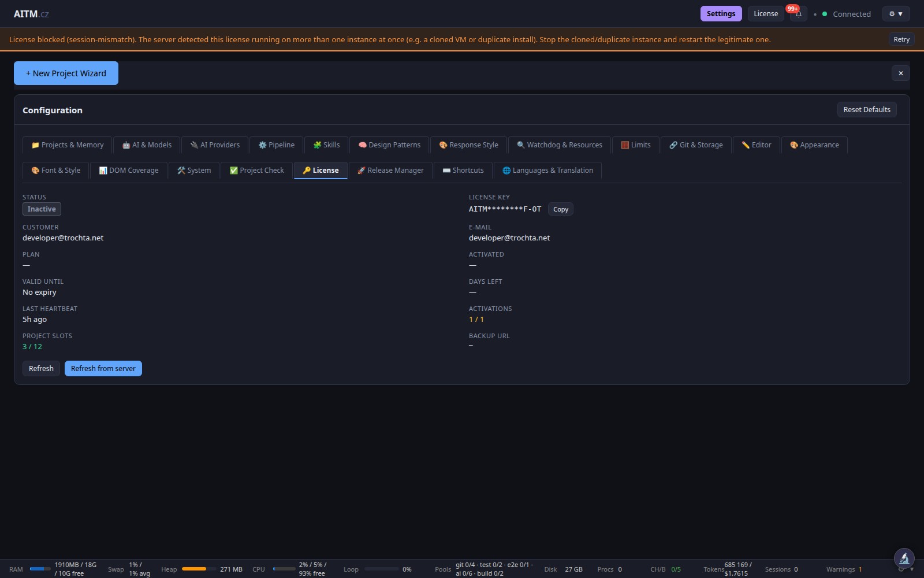Switch to the Appearance tab
Viewport: 924px width, 578px height.
[x=814, y=145]
